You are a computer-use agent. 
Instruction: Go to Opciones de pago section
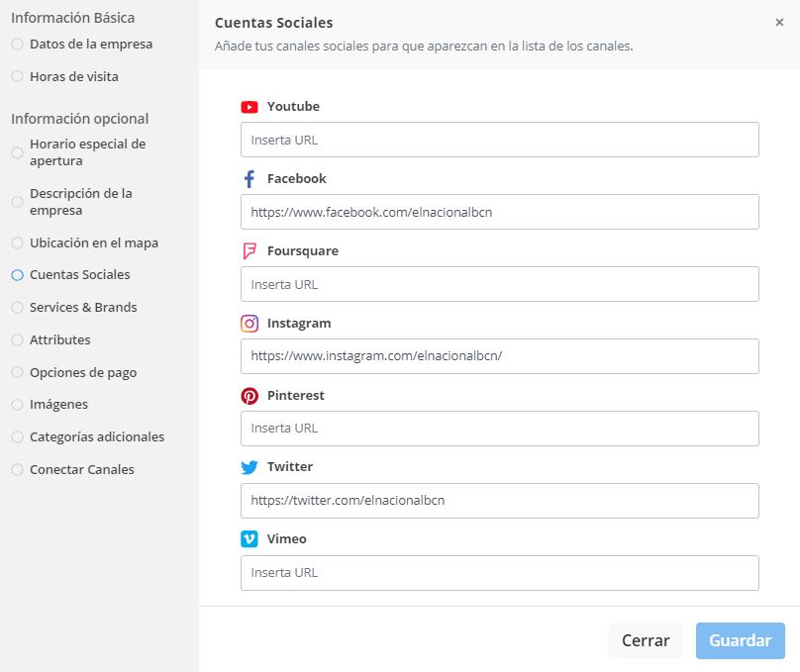[x=83, y=373]
